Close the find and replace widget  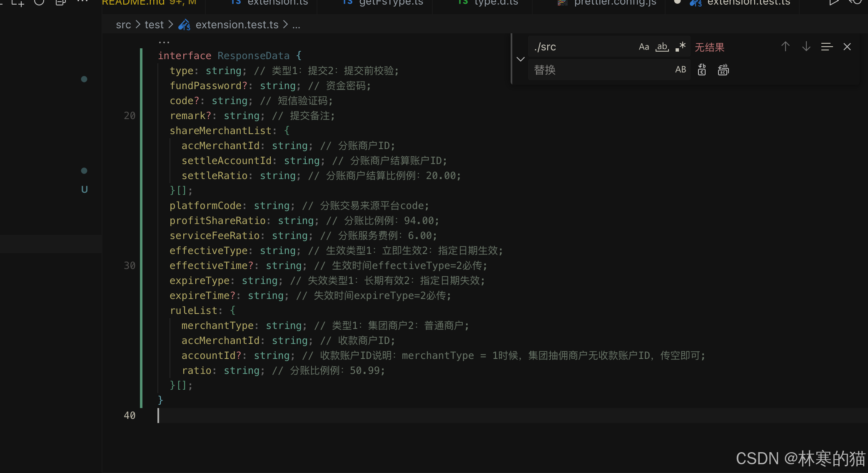click(847, 47)
